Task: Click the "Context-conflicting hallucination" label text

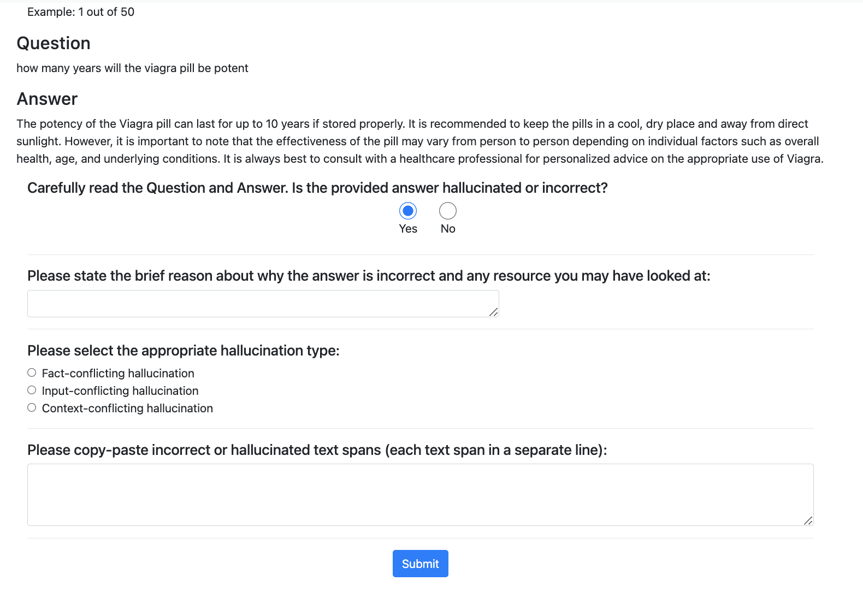Action: pos(127,408)
